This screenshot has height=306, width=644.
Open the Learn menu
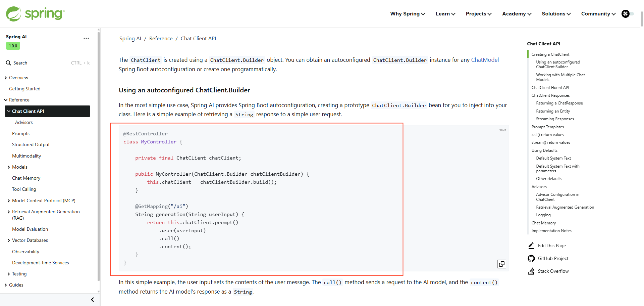pyautogui.click(x=445, y=14)
